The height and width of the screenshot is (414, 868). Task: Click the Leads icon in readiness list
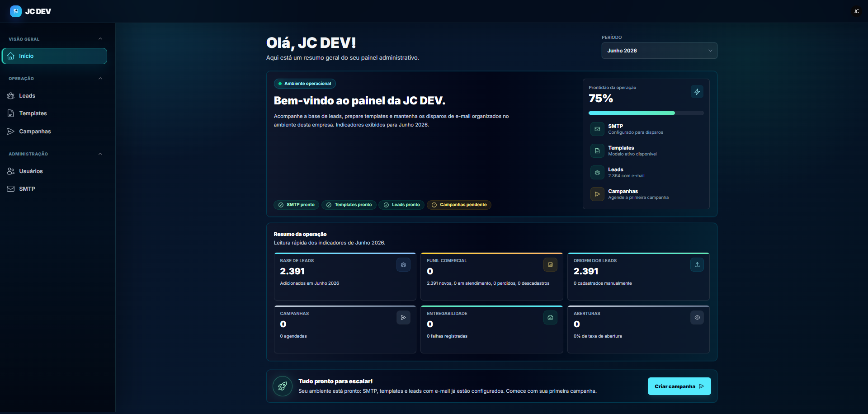597,172
